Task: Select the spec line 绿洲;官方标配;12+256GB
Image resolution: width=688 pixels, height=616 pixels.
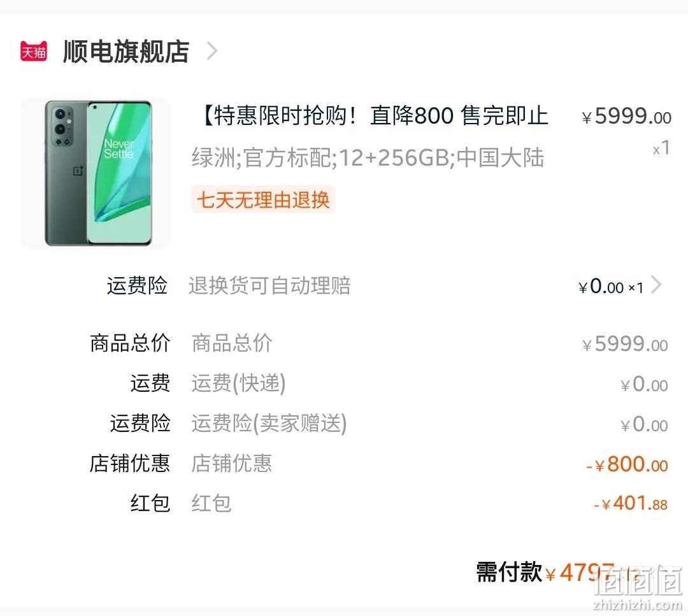Action: coord(368,157)
